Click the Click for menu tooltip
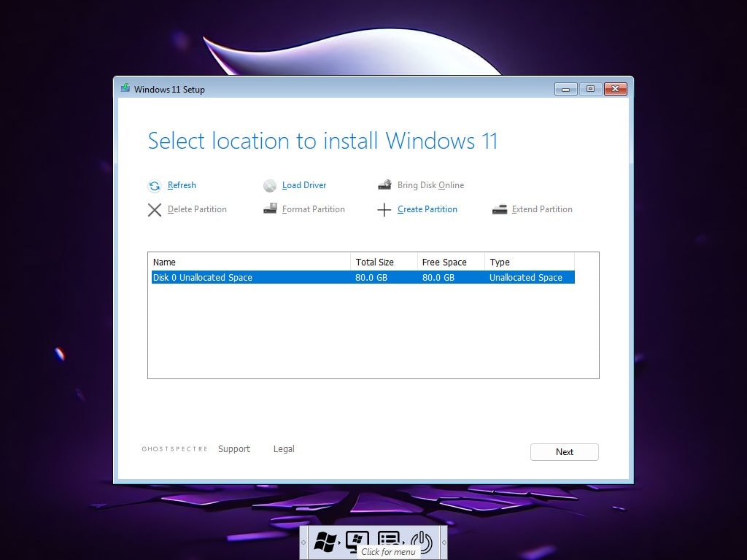 click(388, 552)
